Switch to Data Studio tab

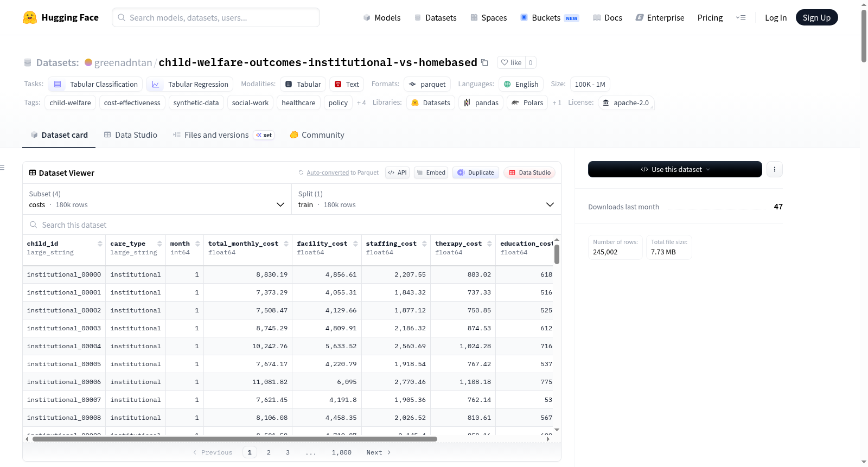pyautogui.click(x=131, y=135)
